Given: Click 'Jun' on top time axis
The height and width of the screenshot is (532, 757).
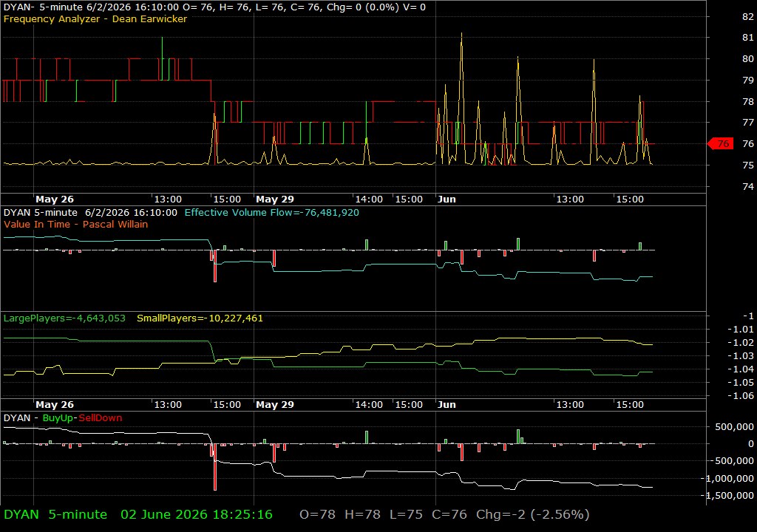Looking at the screenshot, I should pyautogui.click(x=447, y=199).
